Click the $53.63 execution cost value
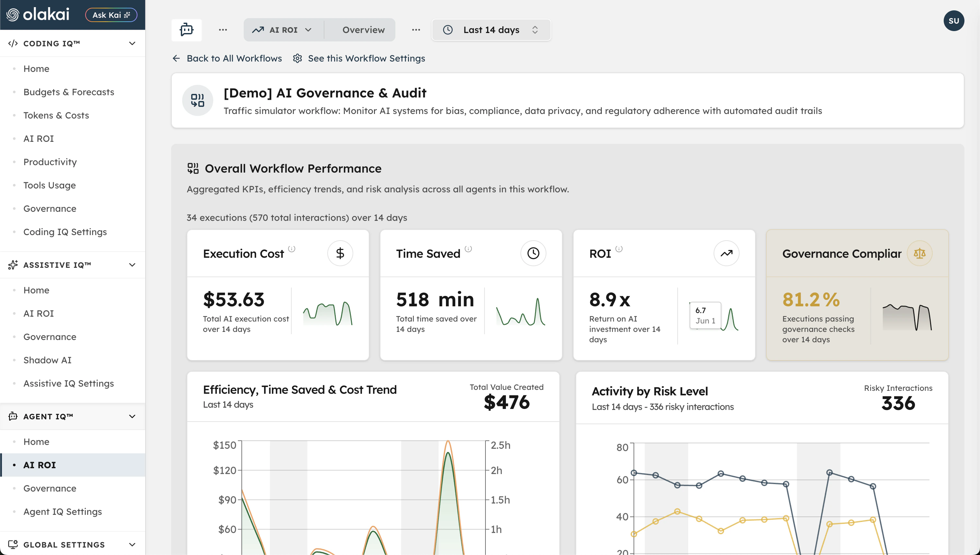This screenshot has height=555, width=980. (233, 300)
